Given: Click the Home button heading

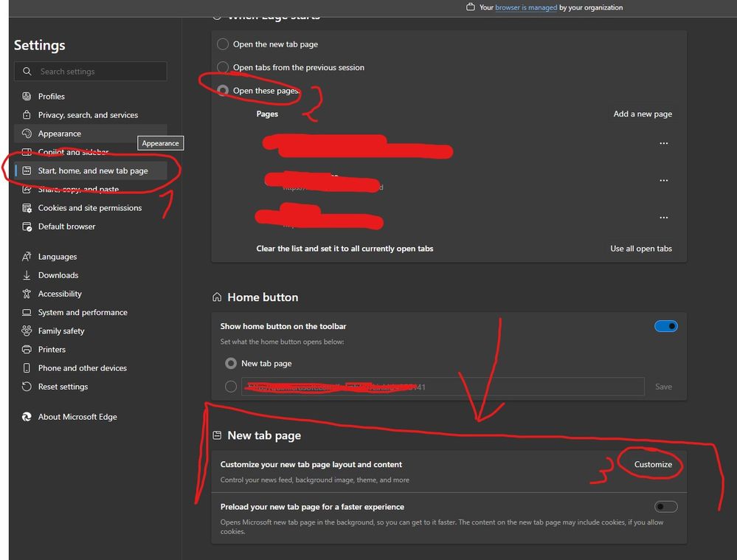Looking at the screenshot, I should pos(263,297).
